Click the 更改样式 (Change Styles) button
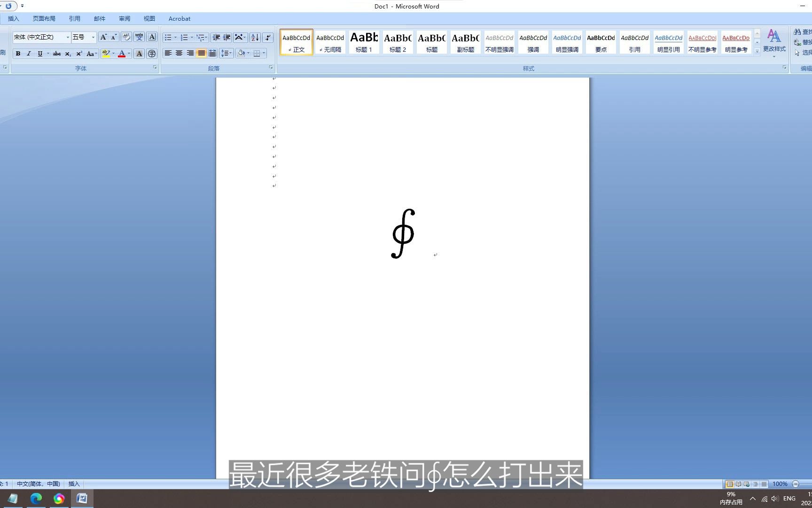The width and height of the screenshot is (812, 508). tap(773, 42)
